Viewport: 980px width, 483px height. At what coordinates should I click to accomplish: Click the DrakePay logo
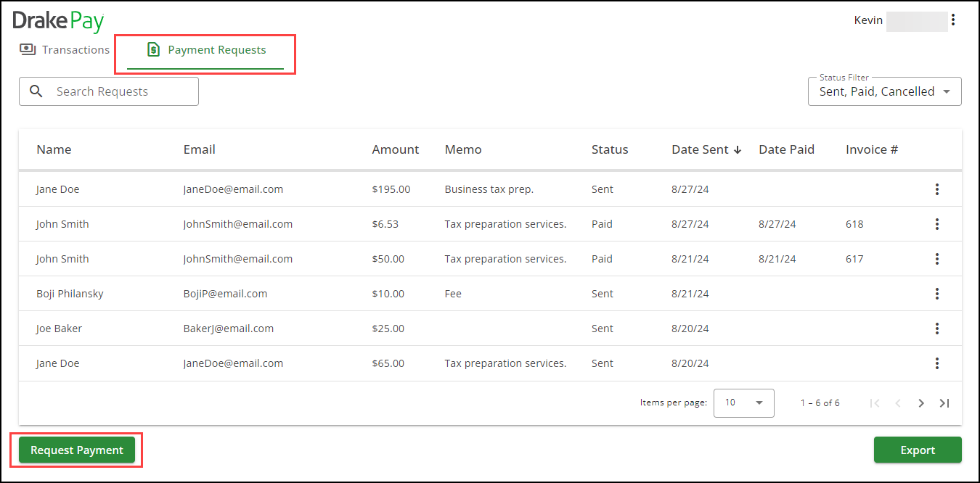click(x=58, y=21)
